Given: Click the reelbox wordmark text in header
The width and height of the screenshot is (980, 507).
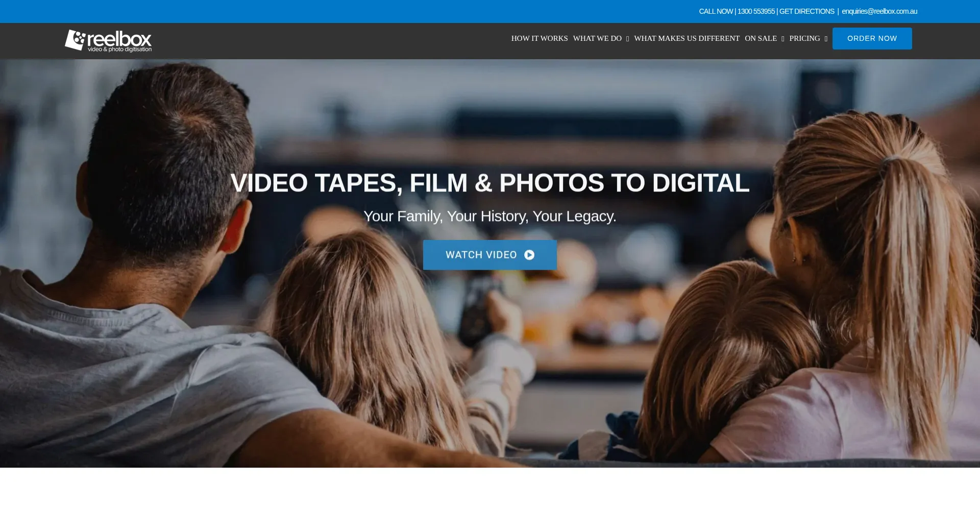Looking at the screenshot, I should 119,39.
